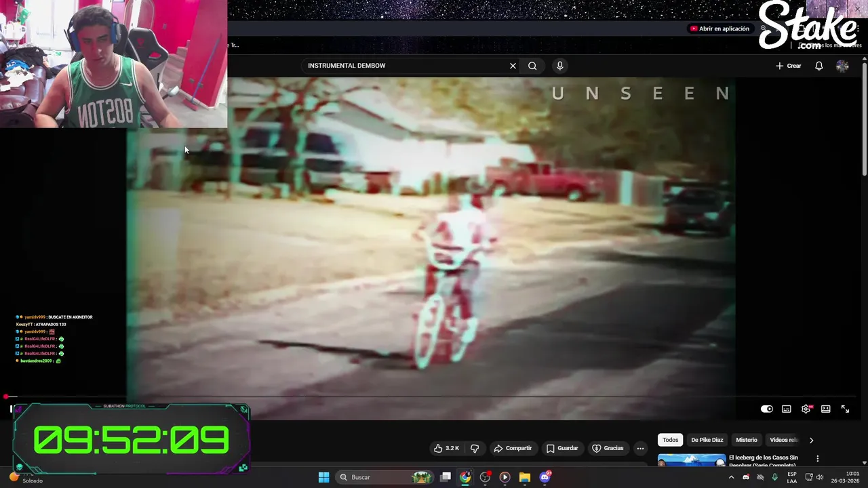
Task: Open options menu for El Iceberg video
Action: [x=817, y=459]
